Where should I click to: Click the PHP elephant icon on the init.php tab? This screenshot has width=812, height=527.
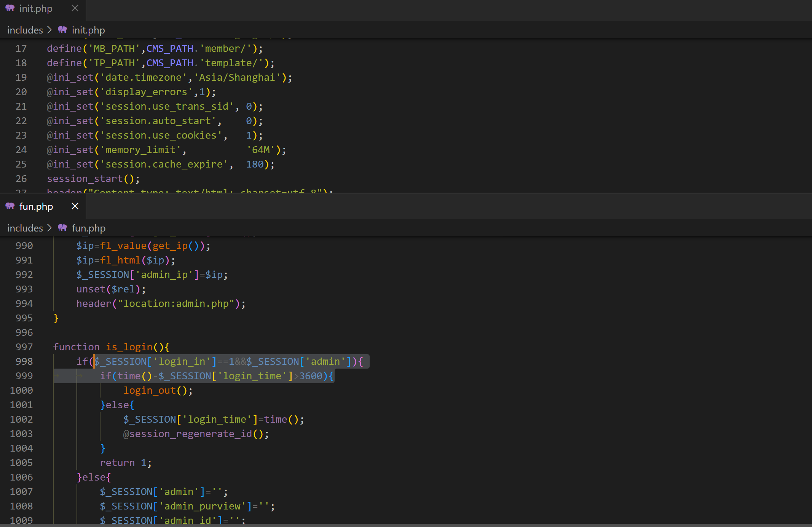point(10,8)
